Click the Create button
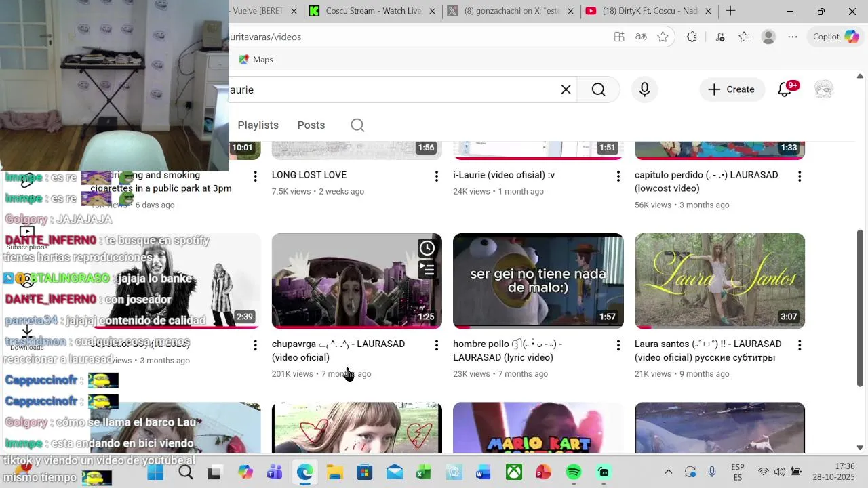This screenshot has height=488, width=868. tap(732, 89)
